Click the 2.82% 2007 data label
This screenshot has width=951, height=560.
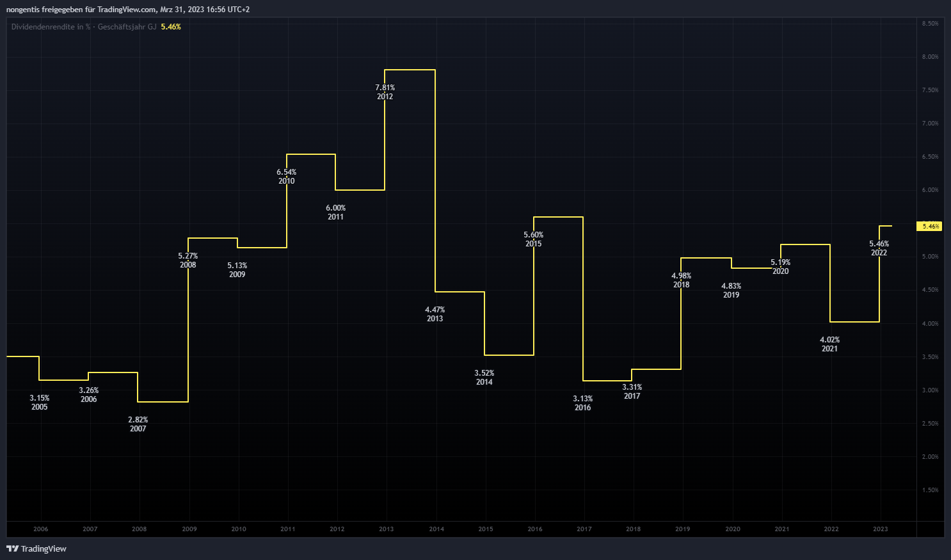coord(138,424)
